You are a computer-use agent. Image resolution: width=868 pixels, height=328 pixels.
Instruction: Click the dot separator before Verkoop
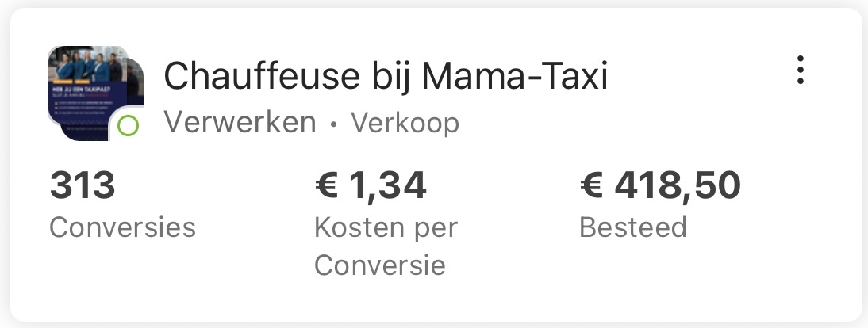(334, 124)
